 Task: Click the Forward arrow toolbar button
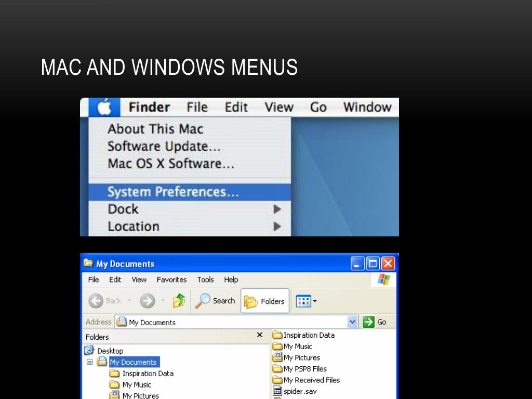pos(147,301)
